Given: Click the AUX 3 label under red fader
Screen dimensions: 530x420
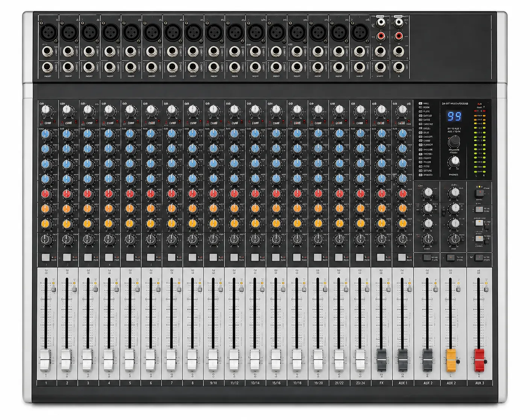Looking at the screenshot, I should [x=480, y=383].
